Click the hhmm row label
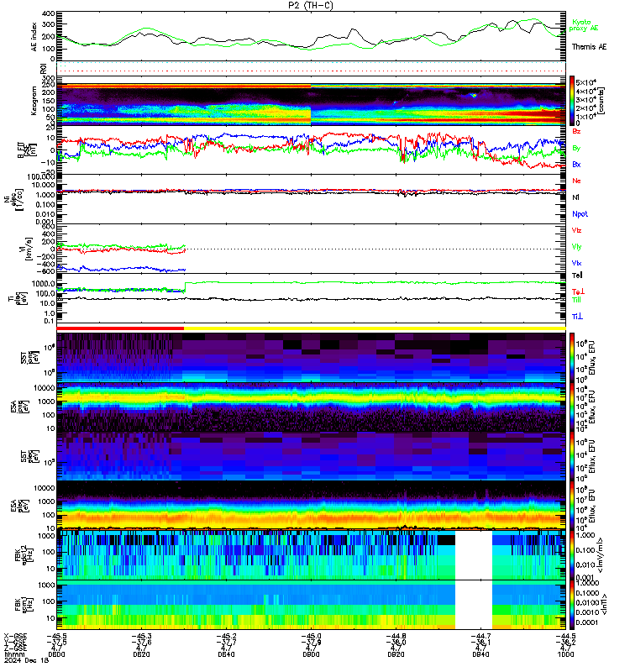The width and height of the screenshot is (630, 672). (x=14, y=654)
